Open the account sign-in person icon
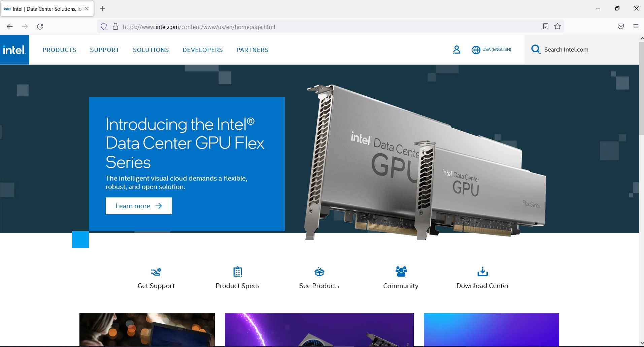 point(456,50)
